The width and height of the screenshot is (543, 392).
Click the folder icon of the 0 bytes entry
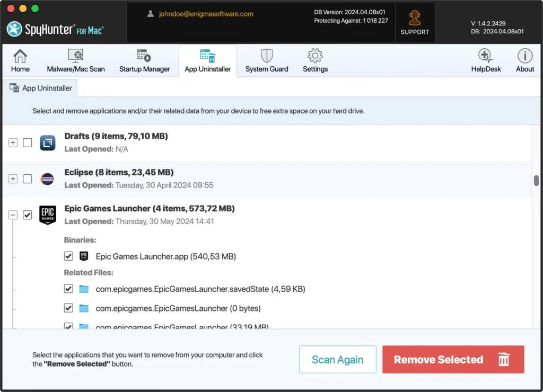tap(84, 308)
